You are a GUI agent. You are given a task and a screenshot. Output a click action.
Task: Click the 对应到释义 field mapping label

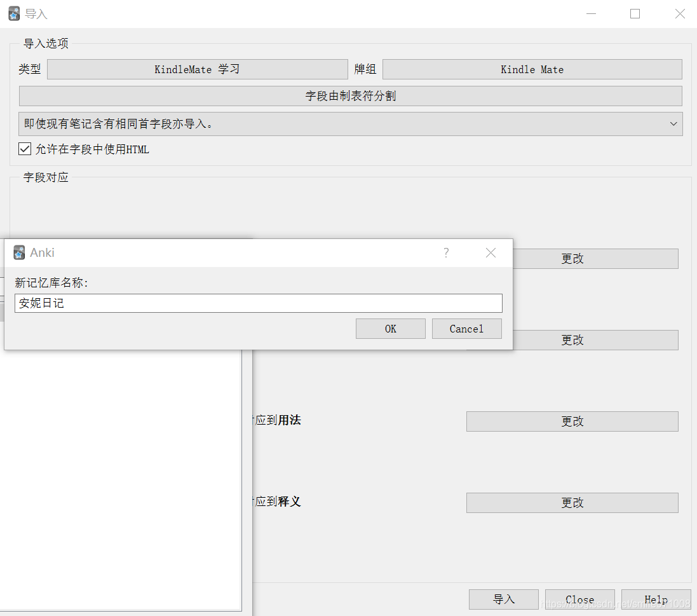(x=276, y=502)
